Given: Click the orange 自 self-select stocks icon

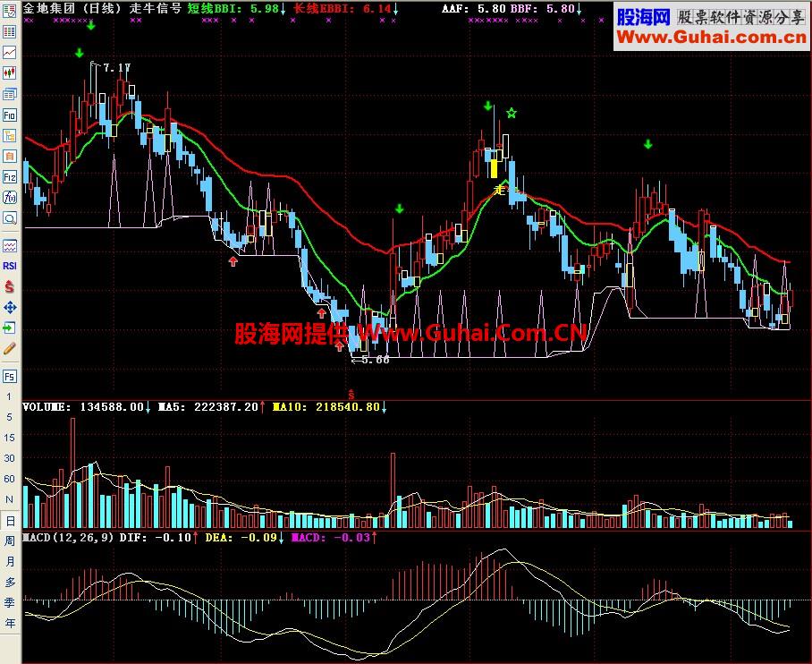Looking at the screenshot, I should (9, 156).
